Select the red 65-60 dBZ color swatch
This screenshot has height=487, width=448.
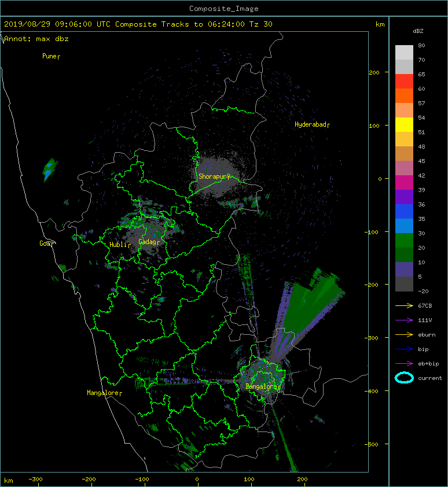[404, 82]
